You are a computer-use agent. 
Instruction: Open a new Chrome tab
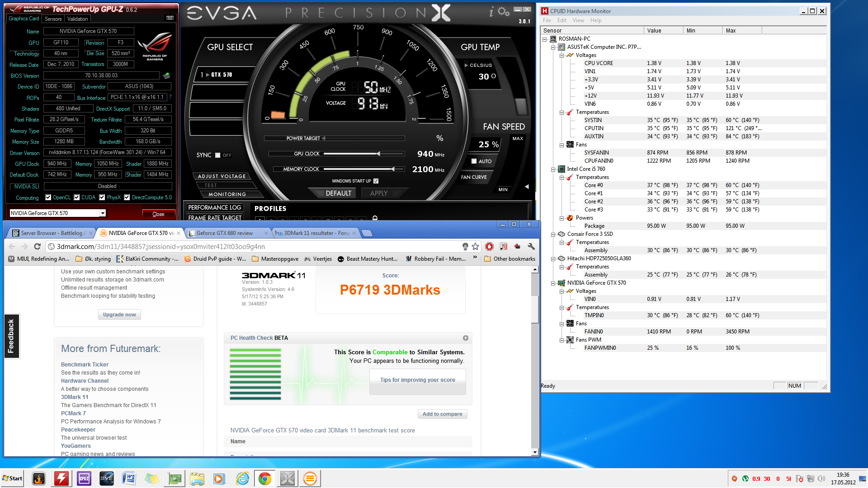[368, 233]
